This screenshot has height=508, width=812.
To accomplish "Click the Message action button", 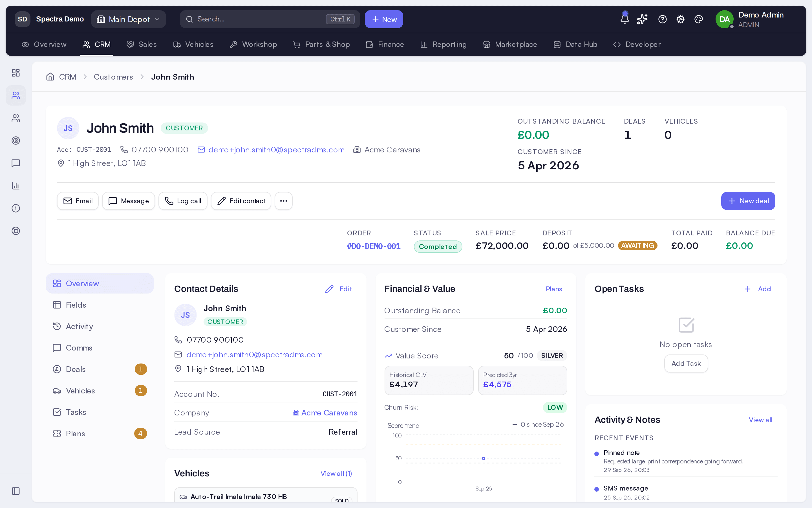I will (x=129, y=201).
